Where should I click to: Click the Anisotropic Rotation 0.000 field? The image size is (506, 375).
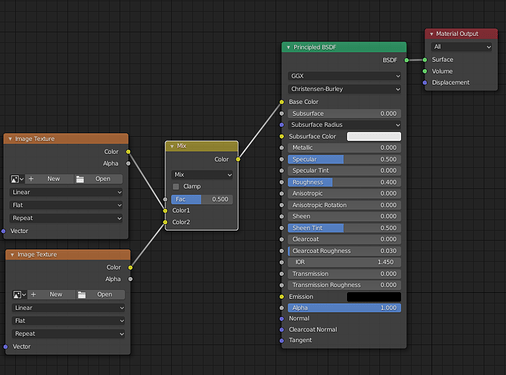344,205
